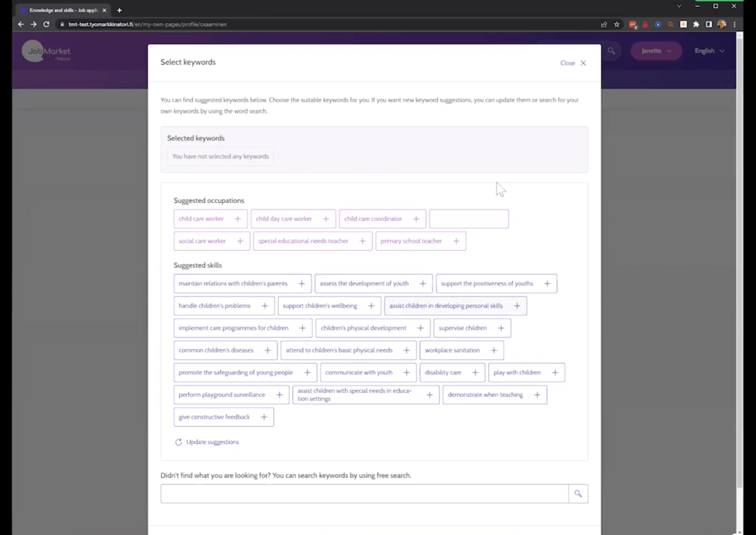Viewport: 756px width, 535px height.
Task: Add common children's diseases plus icon
Action: coord(268,351)
